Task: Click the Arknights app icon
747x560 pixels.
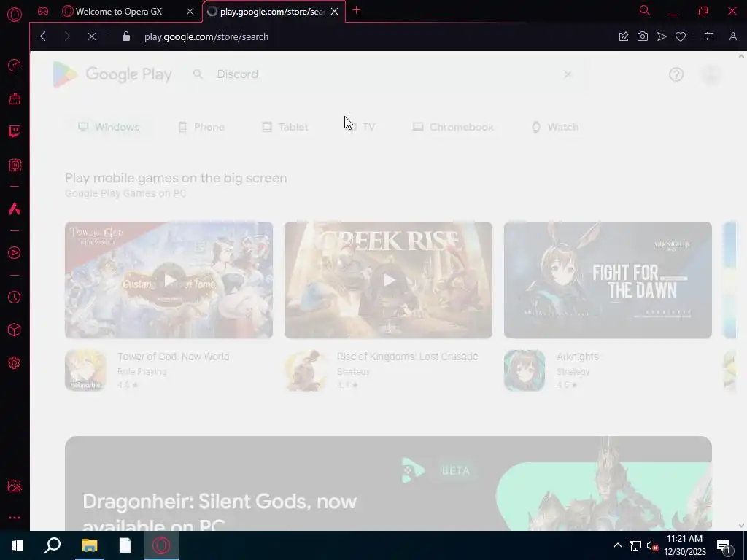Action: tap(525, 370)
